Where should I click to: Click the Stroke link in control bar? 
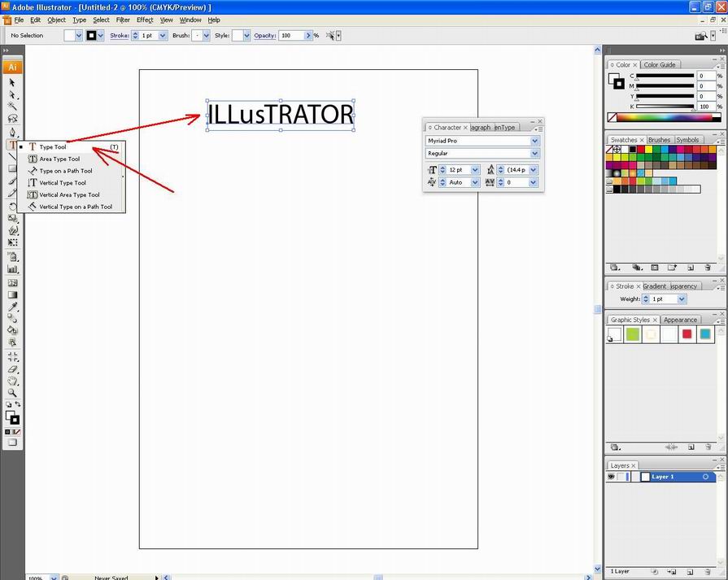click(x=120, y=35)
